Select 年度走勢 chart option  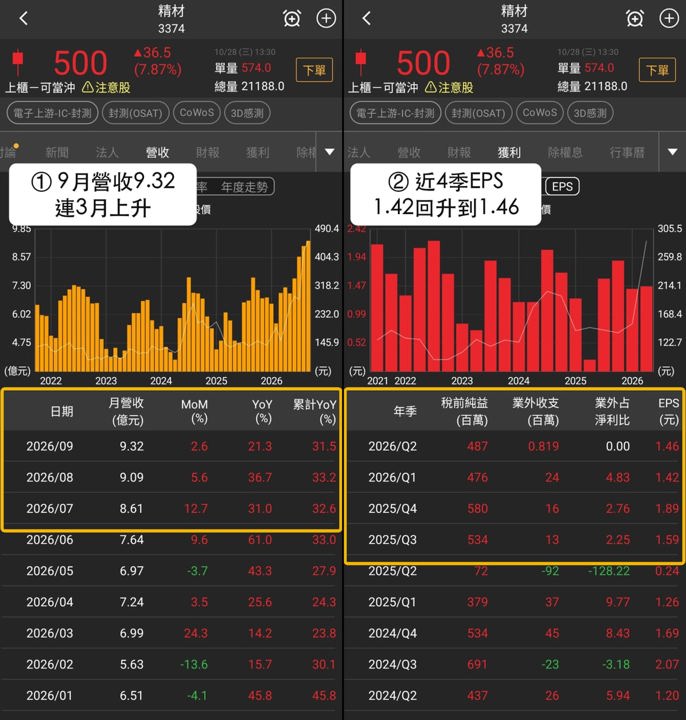pyautogui.click(x=244, y=187)
